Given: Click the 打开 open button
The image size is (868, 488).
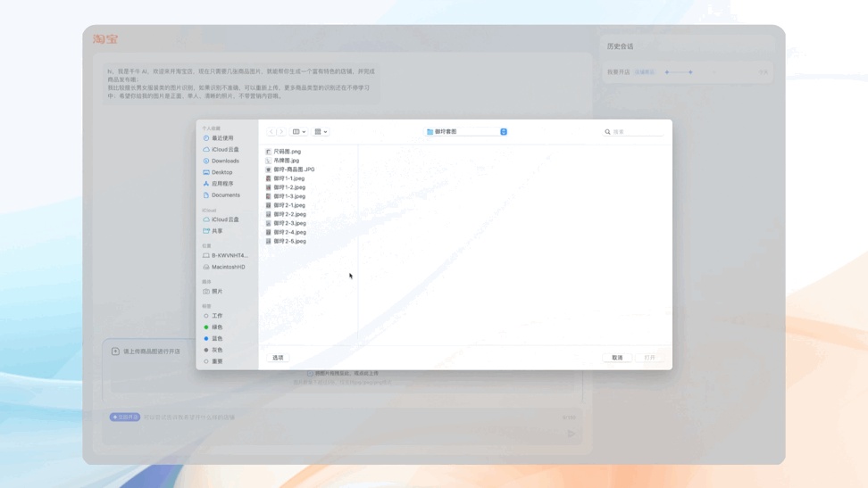Looking at the screenshot, I should (x=650, y=358).
